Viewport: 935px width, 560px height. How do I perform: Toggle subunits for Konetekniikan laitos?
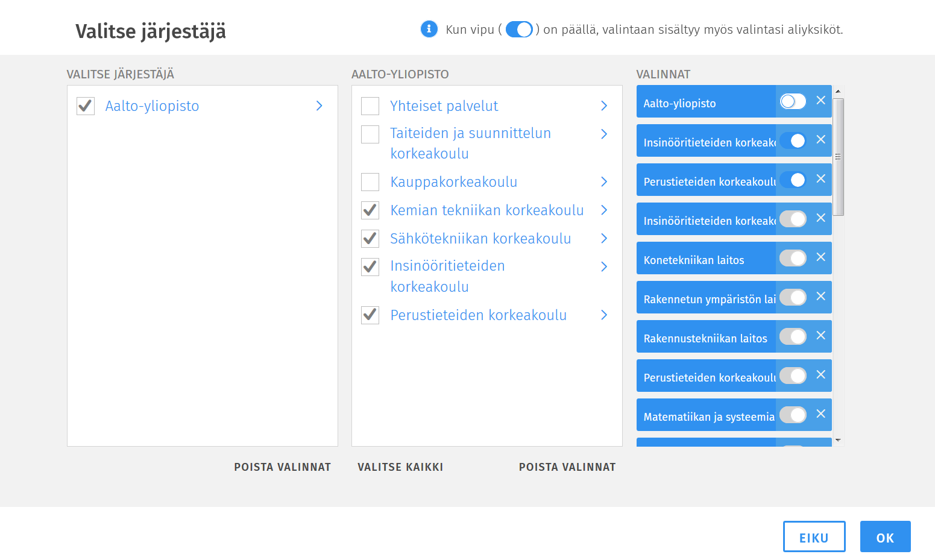click(793, 258)
